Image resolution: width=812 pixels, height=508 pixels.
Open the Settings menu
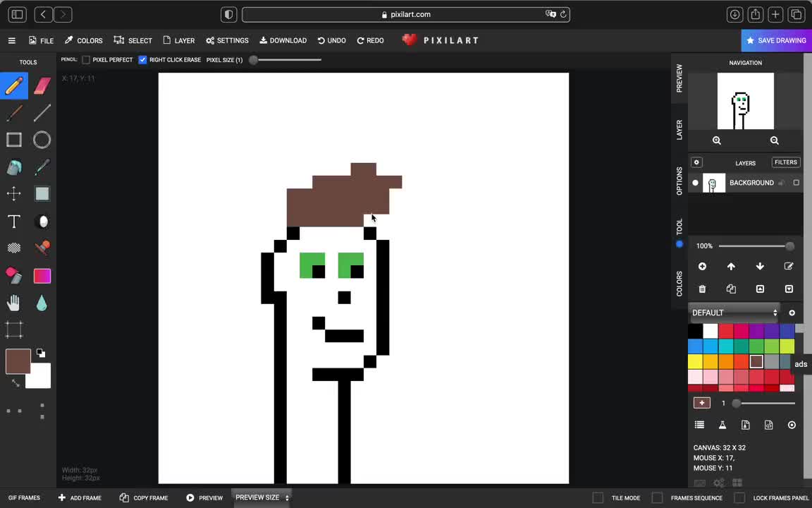[227, 40]
